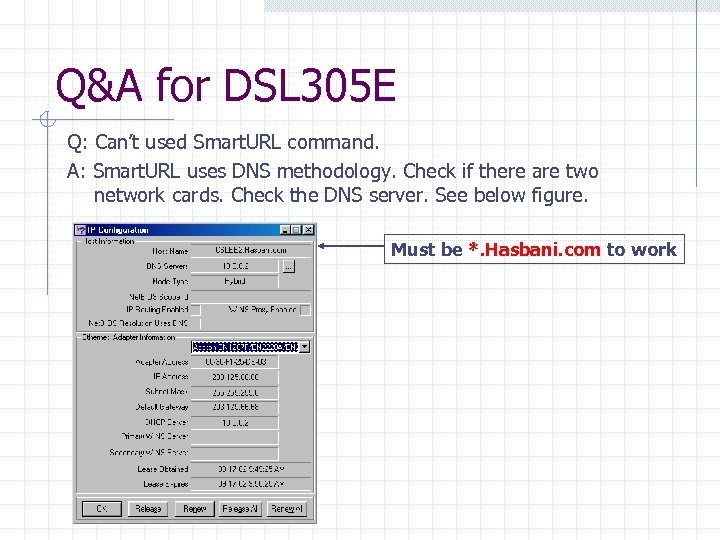Click the empty Secondary WINS Server field
Image resolution: width=720 pixels, height=540 pixels.
pyautogui.click(x=235, y=453)
